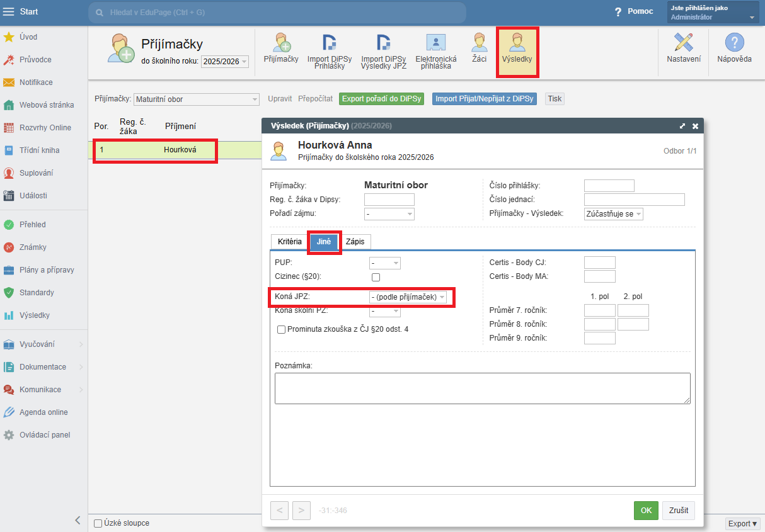Screen dimensions: 765x532
Task: Open Import DiPSy Přihlášky toolbar icon
Action: (328, 50)
